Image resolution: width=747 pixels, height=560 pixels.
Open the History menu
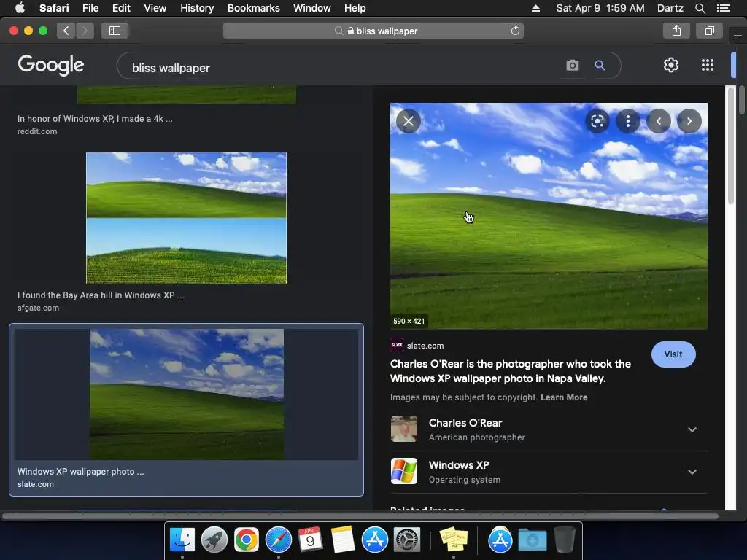point(197,8)
